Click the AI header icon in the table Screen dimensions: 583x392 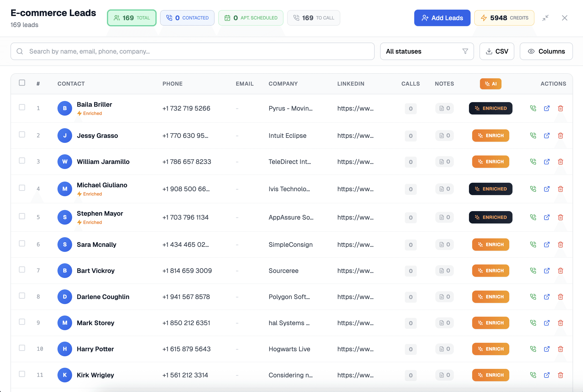coord(490,84)
